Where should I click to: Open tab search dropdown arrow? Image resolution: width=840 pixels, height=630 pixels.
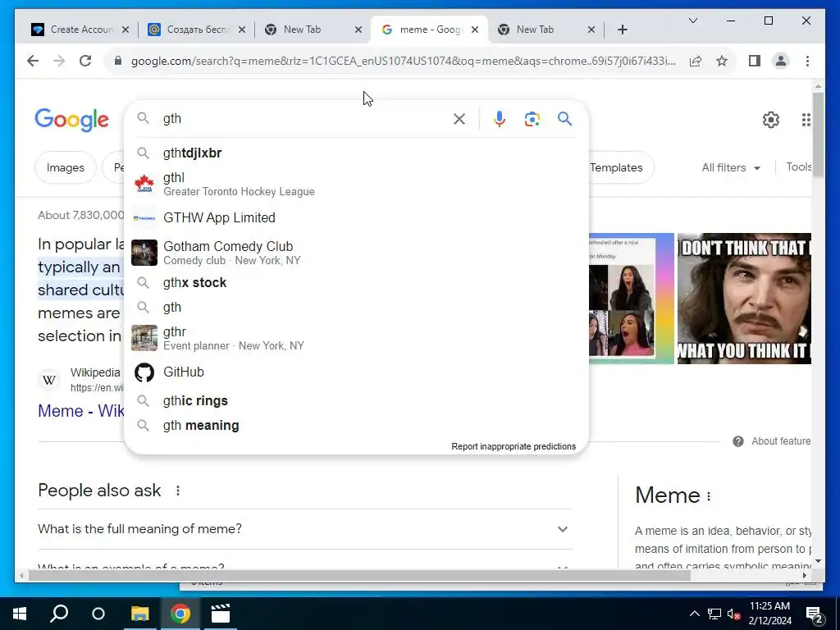[692, 21]
